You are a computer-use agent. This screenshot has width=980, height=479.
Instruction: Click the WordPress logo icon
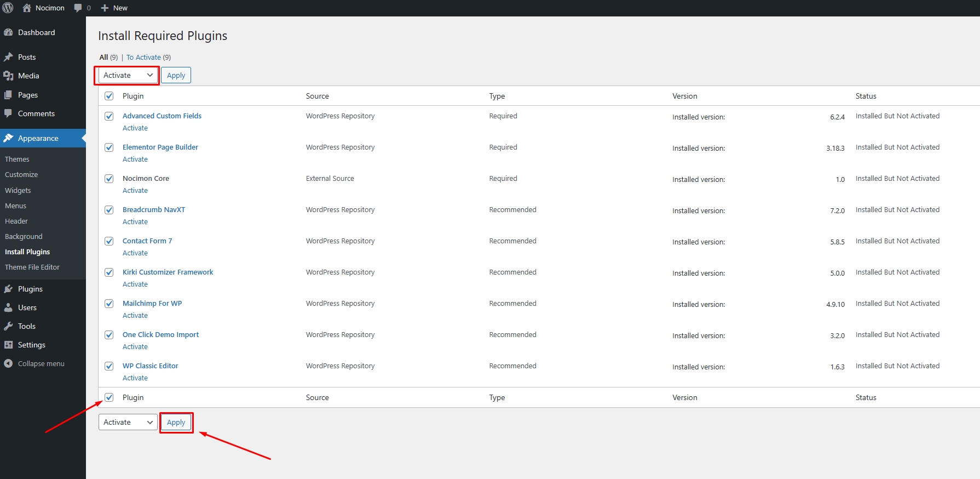pos(8,8)
